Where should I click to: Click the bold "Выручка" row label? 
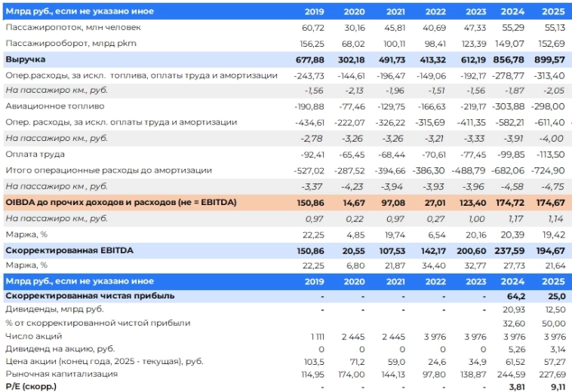click(26, 59)
